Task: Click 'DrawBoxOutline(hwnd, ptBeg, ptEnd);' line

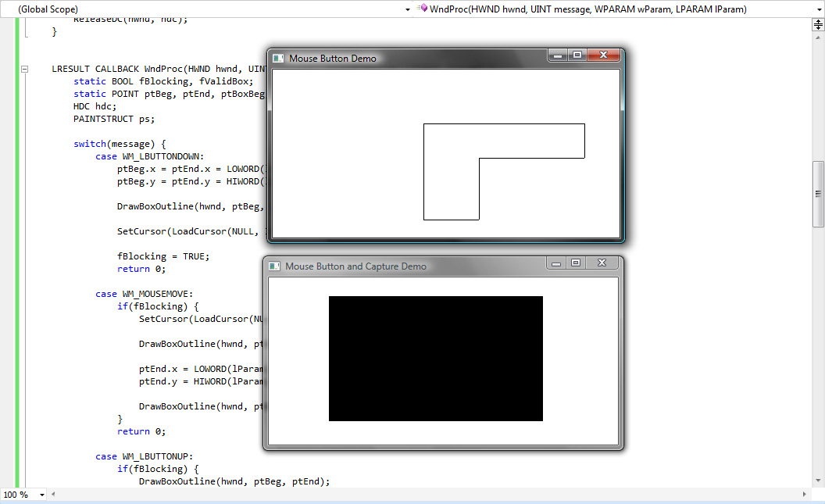Action: 234,481
